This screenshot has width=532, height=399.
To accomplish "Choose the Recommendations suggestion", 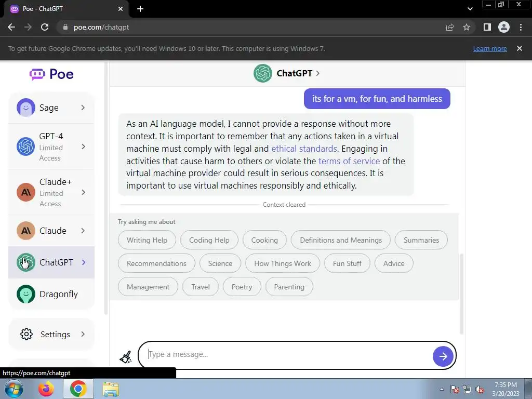I will click(x=156, y=263).
